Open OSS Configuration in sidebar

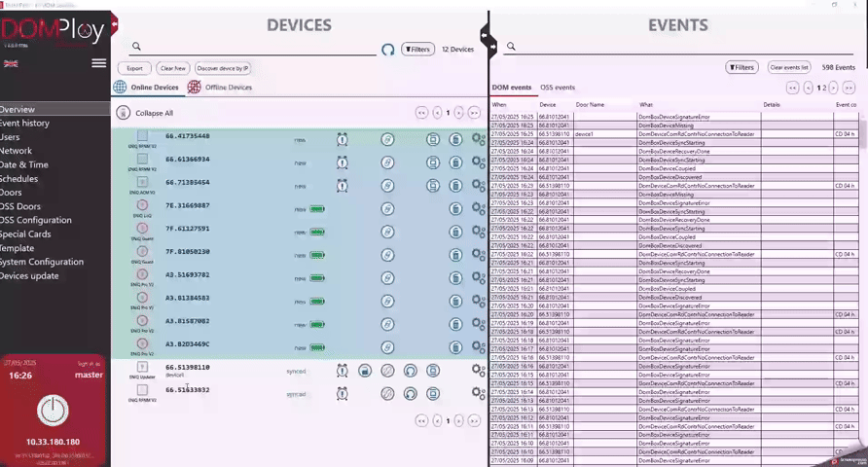click(35, 220)
